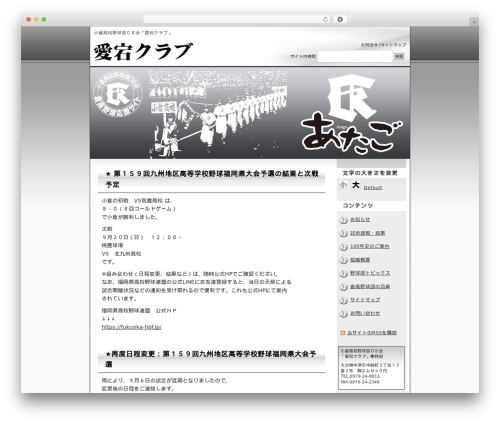This screenshot has height=423, width=500.
Task: Click the 愛宕クラブ site title logo
Action: [x=143, y=52]
